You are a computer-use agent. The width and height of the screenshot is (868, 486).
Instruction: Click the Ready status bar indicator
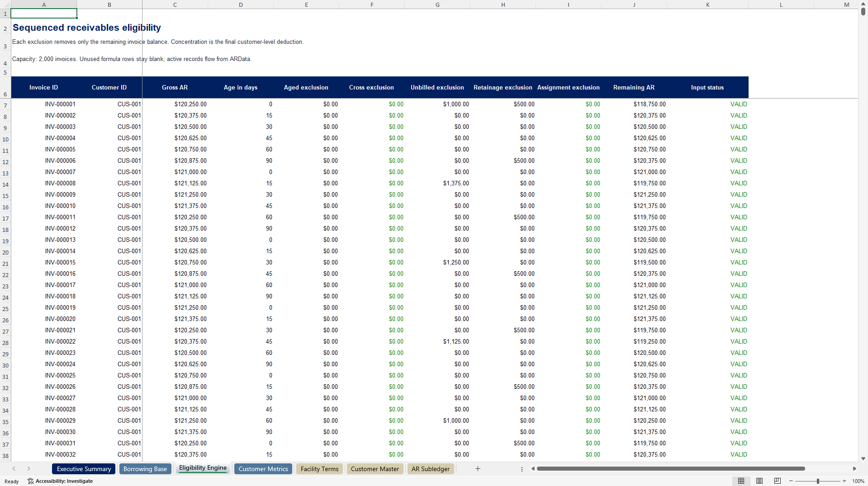[x=11, y=481]
